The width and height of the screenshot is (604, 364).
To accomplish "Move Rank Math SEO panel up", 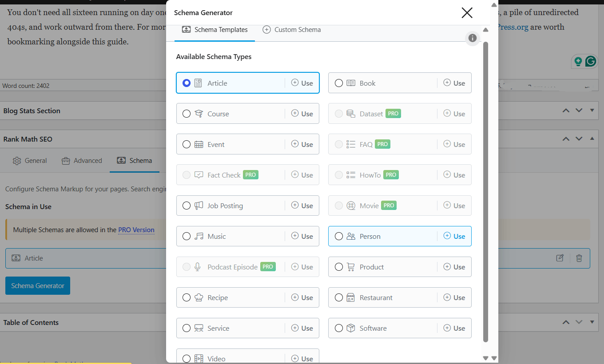I will coord(566,139).
